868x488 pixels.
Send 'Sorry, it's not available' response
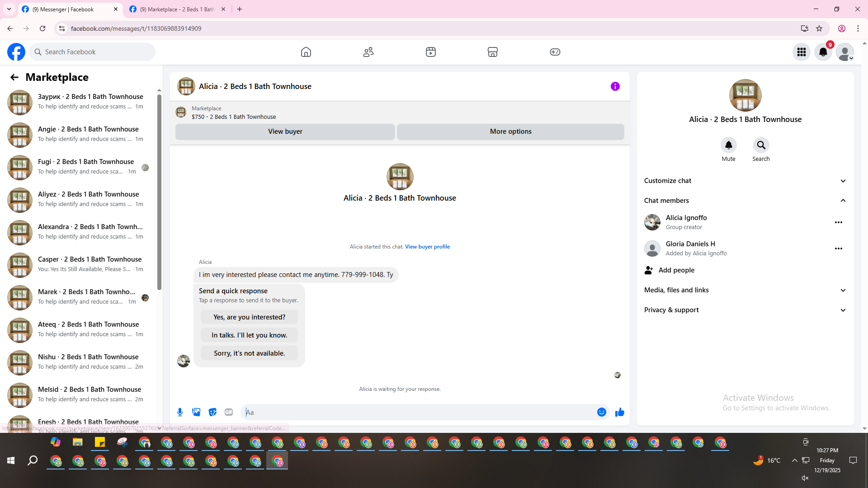(x=249, y=353)
